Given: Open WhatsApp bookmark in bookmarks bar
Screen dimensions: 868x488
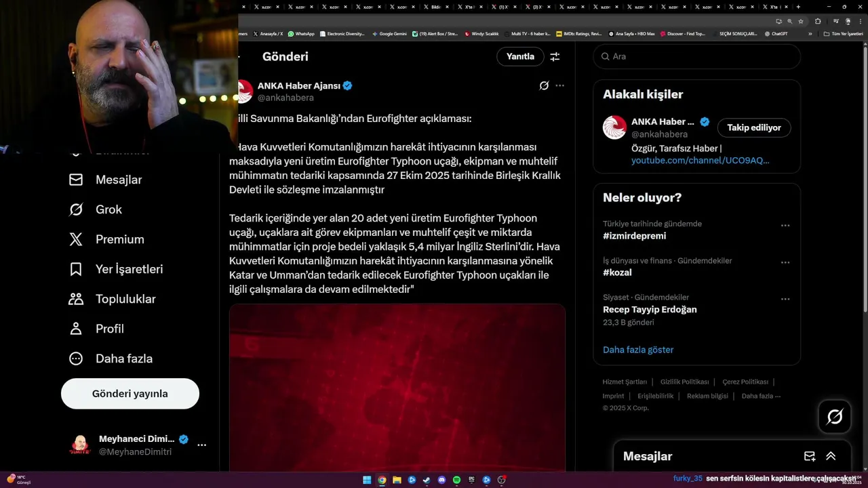Looking at the screenshot, I should 301,33.
